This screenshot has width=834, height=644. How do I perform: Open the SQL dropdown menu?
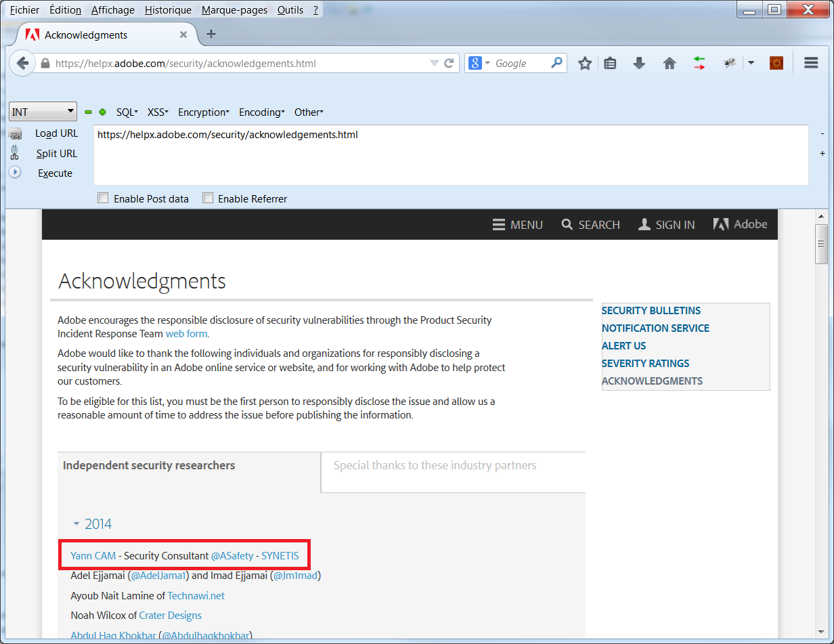click(127, 112)
